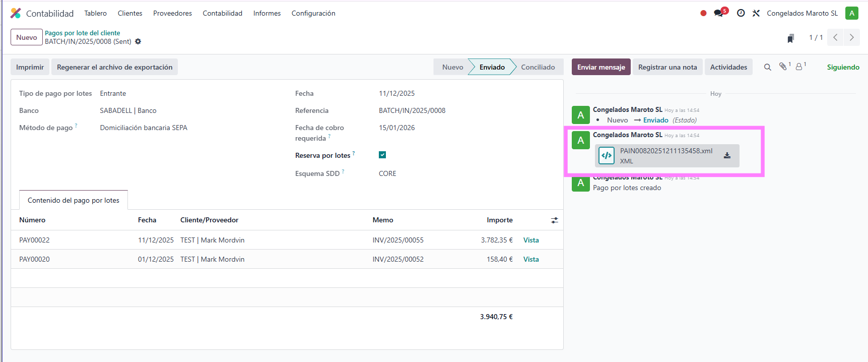Open the user avatar menu
This screenshot has height=362, width=868.
point(851,13)
